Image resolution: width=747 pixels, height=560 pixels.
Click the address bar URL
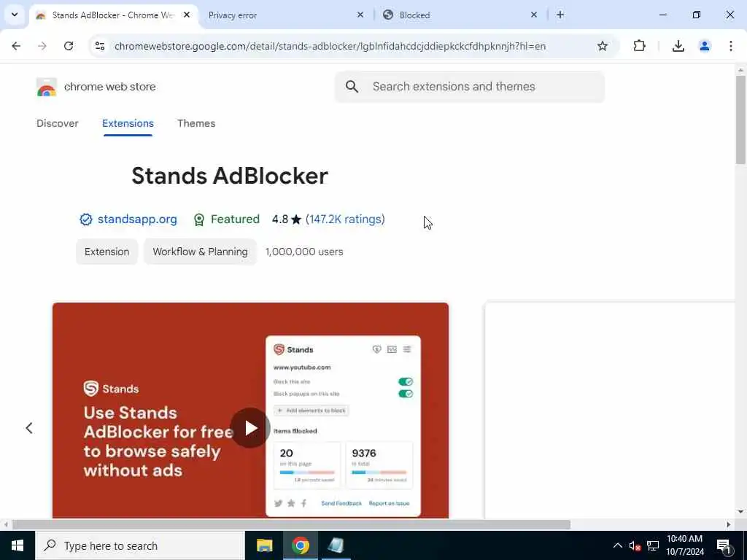330,46
